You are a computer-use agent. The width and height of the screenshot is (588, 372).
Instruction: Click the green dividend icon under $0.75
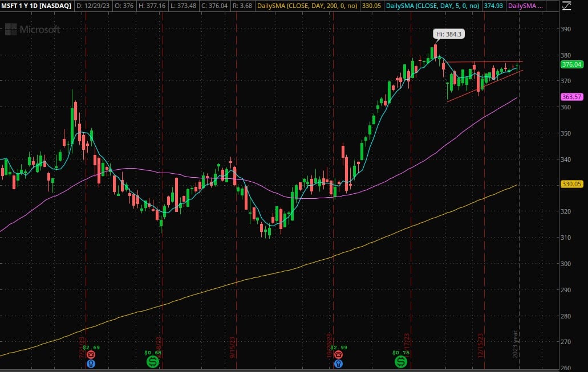[x=401, y=362]
